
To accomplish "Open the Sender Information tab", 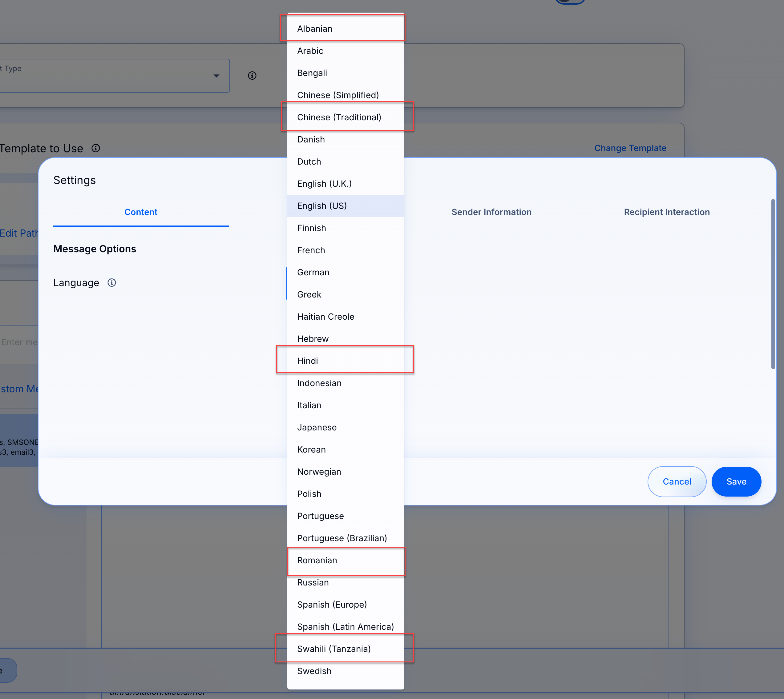I will [x=491, y=212].
